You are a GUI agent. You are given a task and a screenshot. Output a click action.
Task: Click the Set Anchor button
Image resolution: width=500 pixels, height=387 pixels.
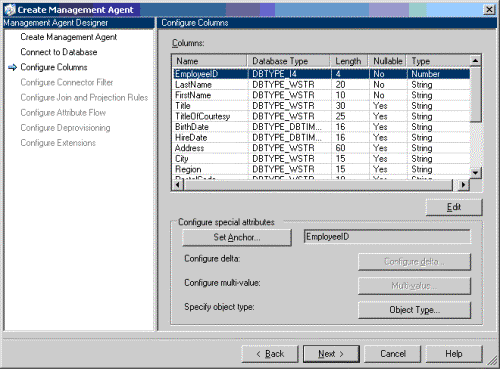pyautogui.click(x=237, y=237)
